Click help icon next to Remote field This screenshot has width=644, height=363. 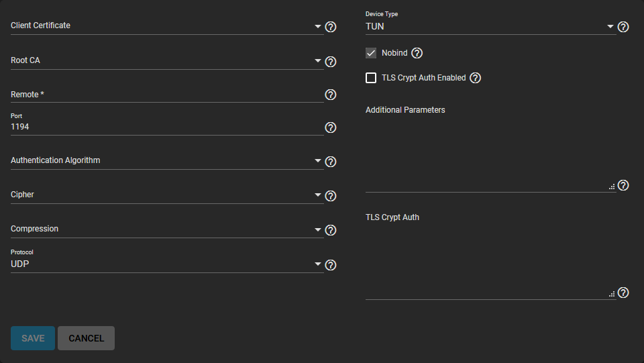tap(330, 95)
